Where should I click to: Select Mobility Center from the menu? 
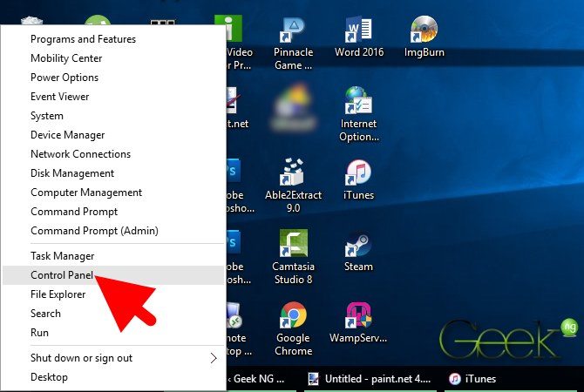point(113,58)
